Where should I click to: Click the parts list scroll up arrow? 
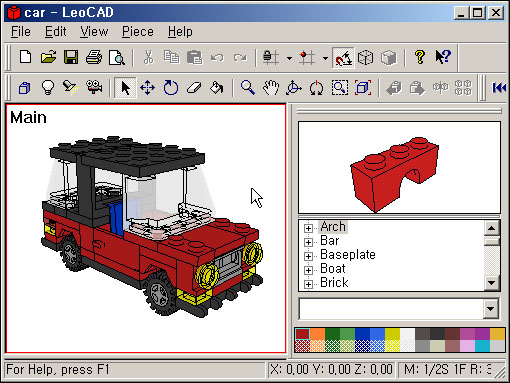492,228
